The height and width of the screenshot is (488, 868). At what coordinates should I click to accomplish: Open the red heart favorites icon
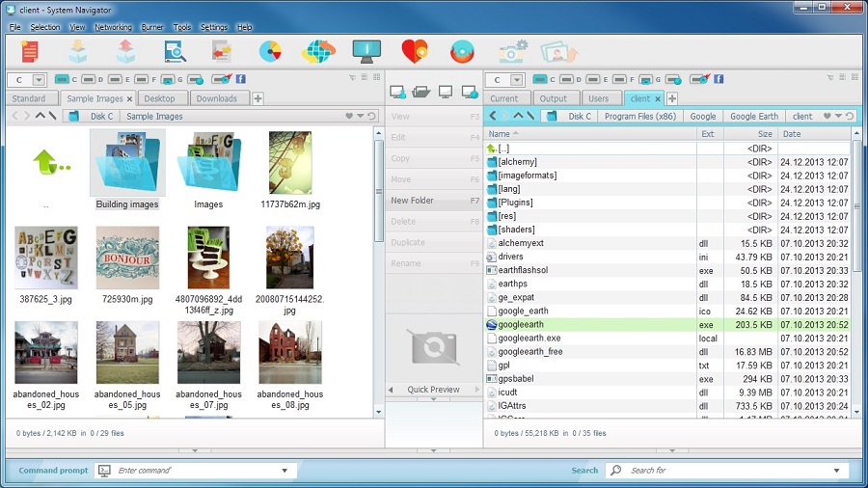pyautogui.click(x=415, y=51)
